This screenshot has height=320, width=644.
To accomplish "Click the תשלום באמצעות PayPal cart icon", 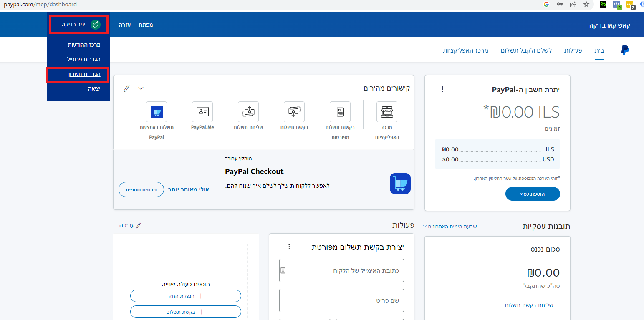I will (157, 111).
